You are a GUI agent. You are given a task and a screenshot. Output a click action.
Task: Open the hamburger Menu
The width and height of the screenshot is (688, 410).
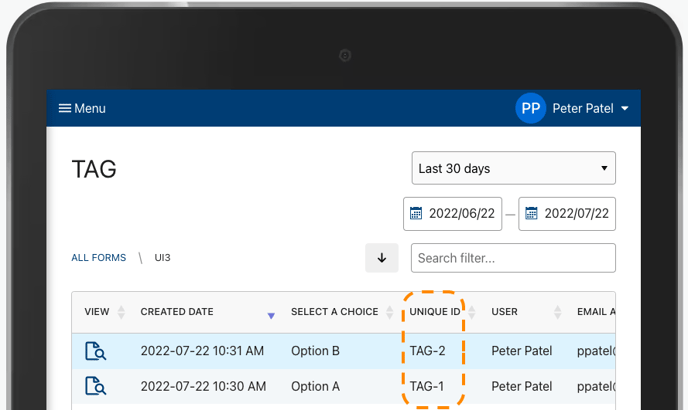point(82,108)
